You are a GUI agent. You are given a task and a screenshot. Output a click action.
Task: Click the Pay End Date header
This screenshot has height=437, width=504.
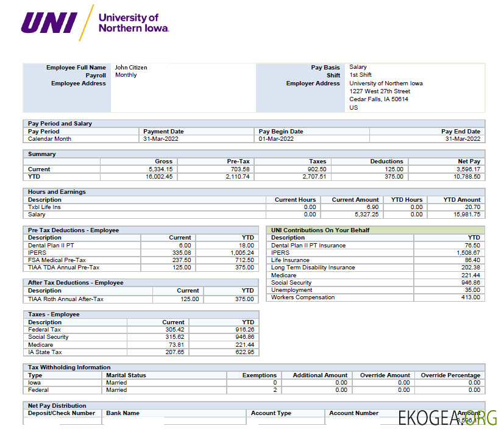pos(461,132)
